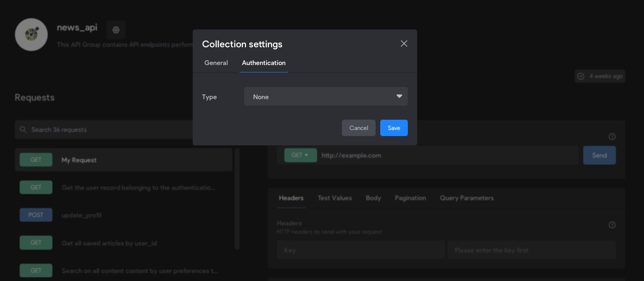This screenshot has height=281, width=644.
Task: Click the news_api collection avatar image
Action: click(x=31, y=35)
